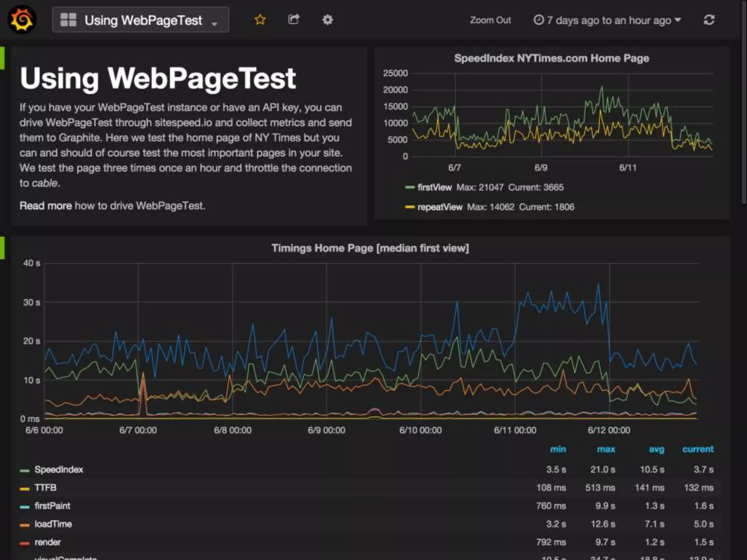Open dashboard settings gear icon

click(x=327, y=20)
